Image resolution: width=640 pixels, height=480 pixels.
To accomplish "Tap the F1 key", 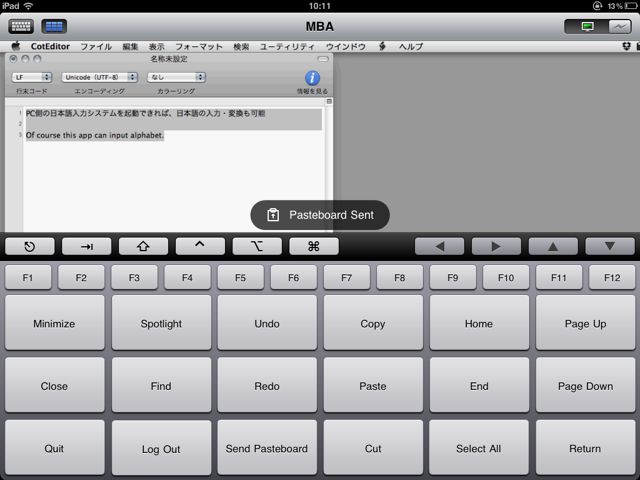I will (x=28, y=278).
